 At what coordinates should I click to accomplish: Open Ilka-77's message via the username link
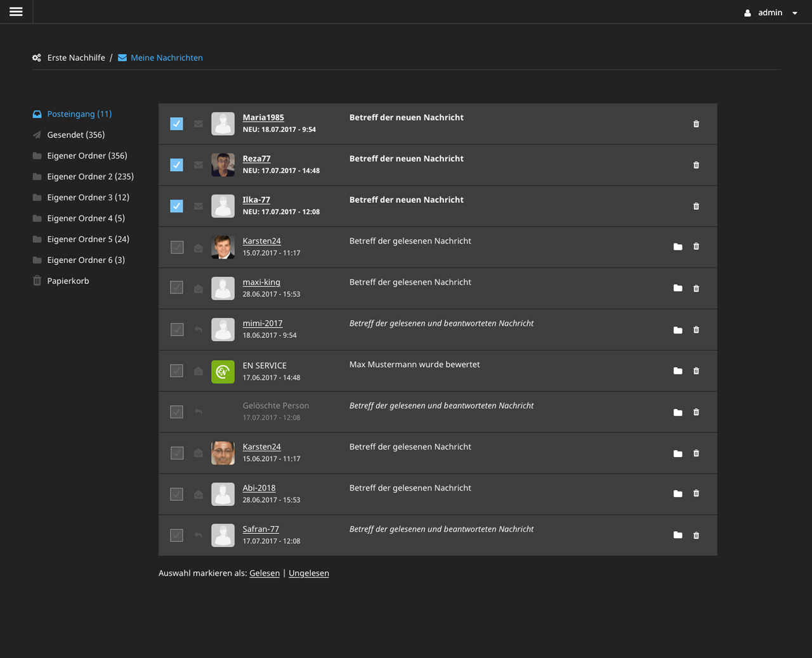[x=256, y=199]
